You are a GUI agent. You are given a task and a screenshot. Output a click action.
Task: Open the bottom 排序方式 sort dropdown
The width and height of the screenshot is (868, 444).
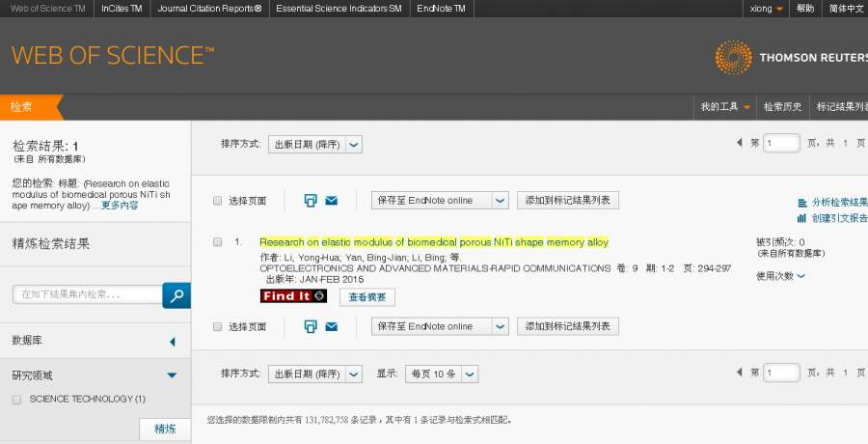(x=315, y=375)
